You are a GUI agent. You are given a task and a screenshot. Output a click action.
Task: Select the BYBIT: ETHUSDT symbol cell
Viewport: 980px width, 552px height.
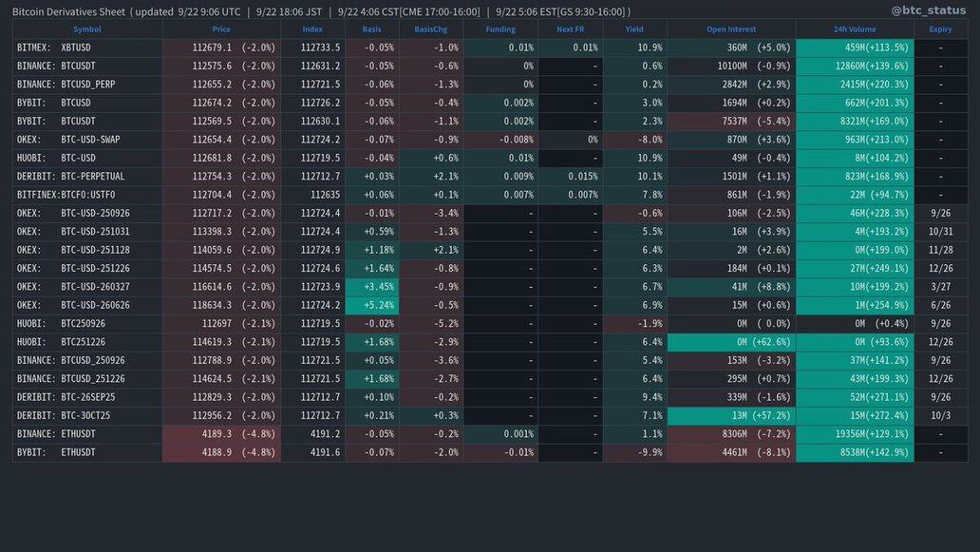pyautogui.click(x=87, y=452)
